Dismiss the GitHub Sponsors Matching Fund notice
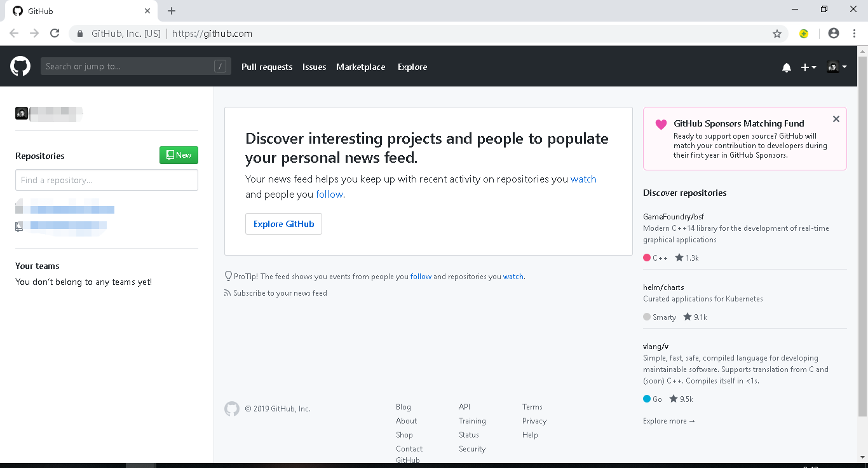Viewport: 868px width, 468px height. click(836, 119)
